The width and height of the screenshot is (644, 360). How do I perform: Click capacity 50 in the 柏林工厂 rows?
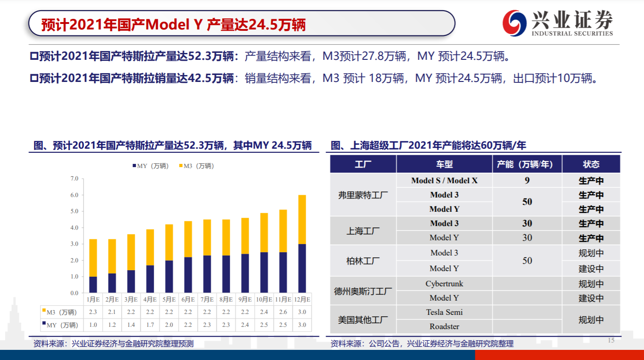[527, 261]
